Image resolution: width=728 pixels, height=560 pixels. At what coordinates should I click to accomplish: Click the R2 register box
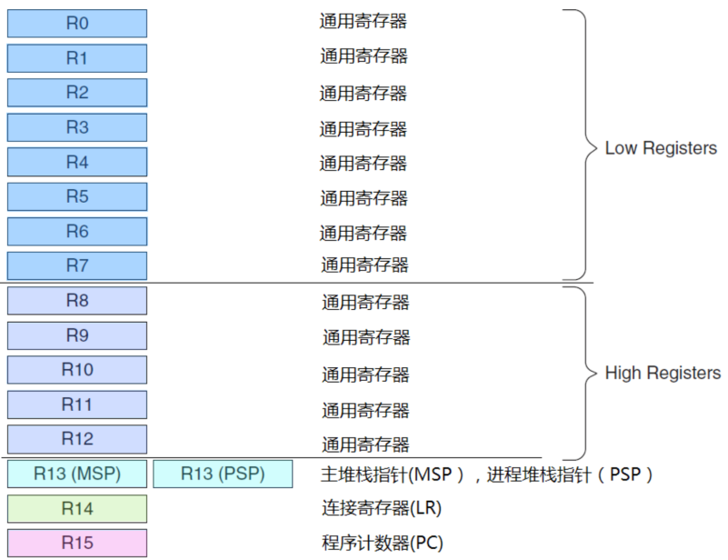[x=77, y=93]
